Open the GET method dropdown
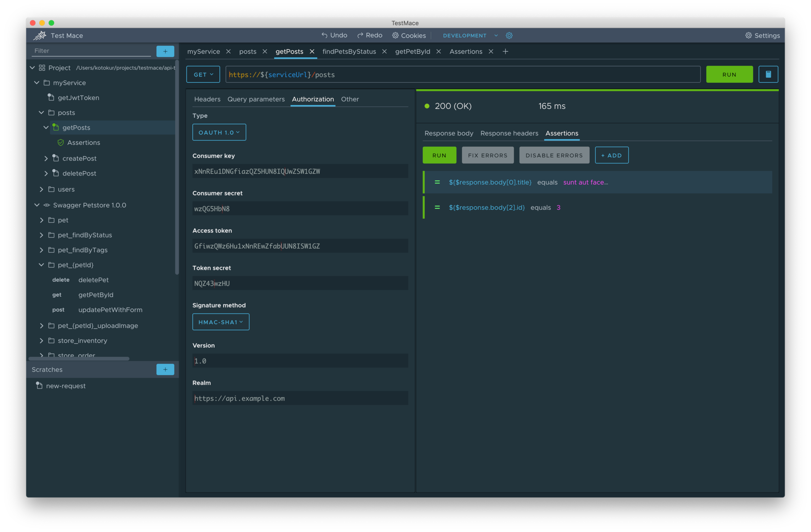811x532 pixels. (203, 74)
